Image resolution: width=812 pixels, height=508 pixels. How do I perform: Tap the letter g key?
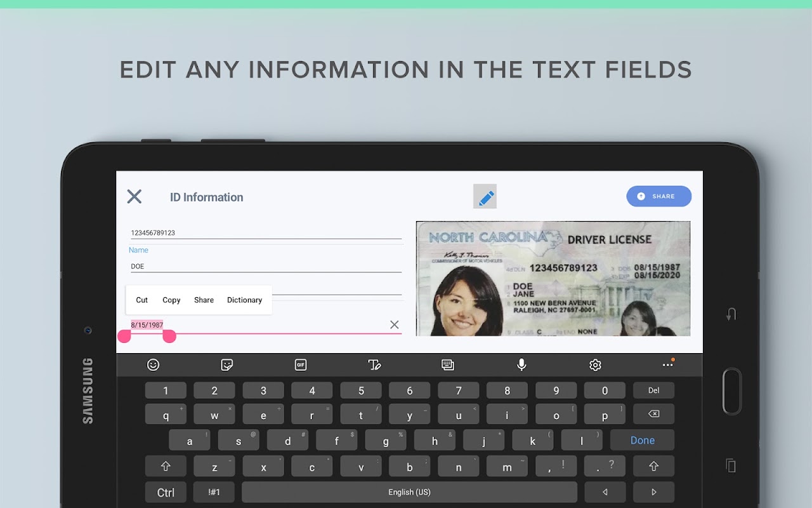[x=385, y=440]
